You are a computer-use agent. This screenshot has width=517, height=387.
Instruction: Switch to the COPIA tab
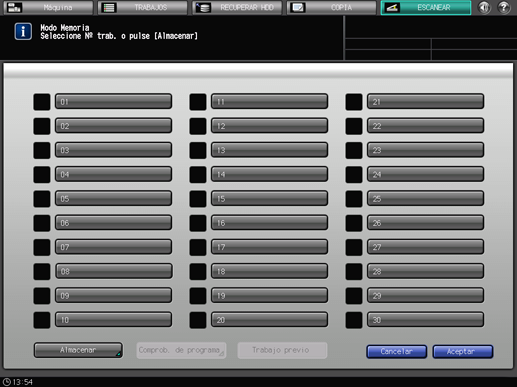coord(332,7)
